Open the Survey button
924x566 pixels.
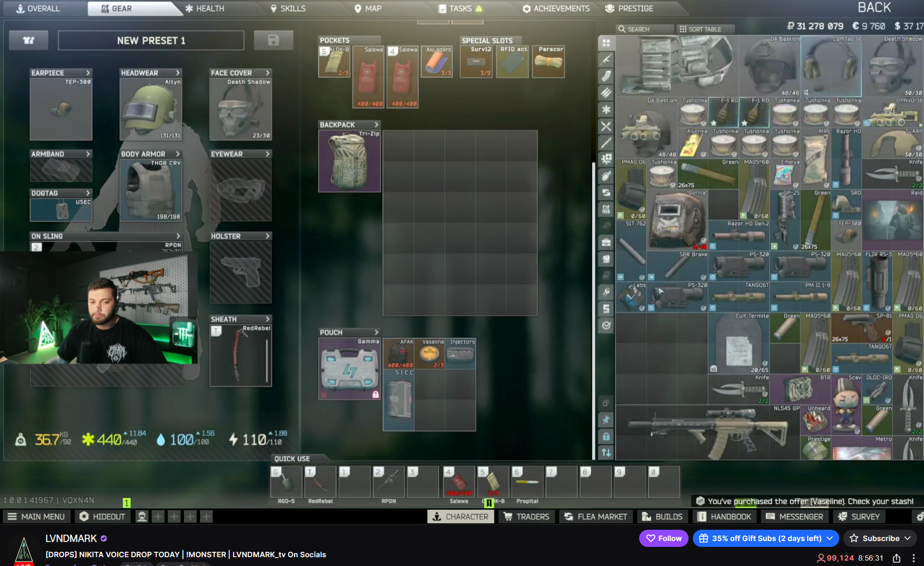[x=859, y=517]
